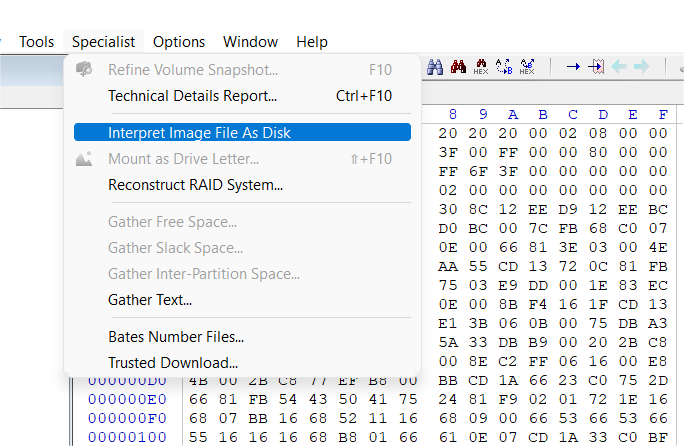This screenshot has width=684, height=446.
Task: Select Reconstruct RAID System option
Action: coord(195,184)
